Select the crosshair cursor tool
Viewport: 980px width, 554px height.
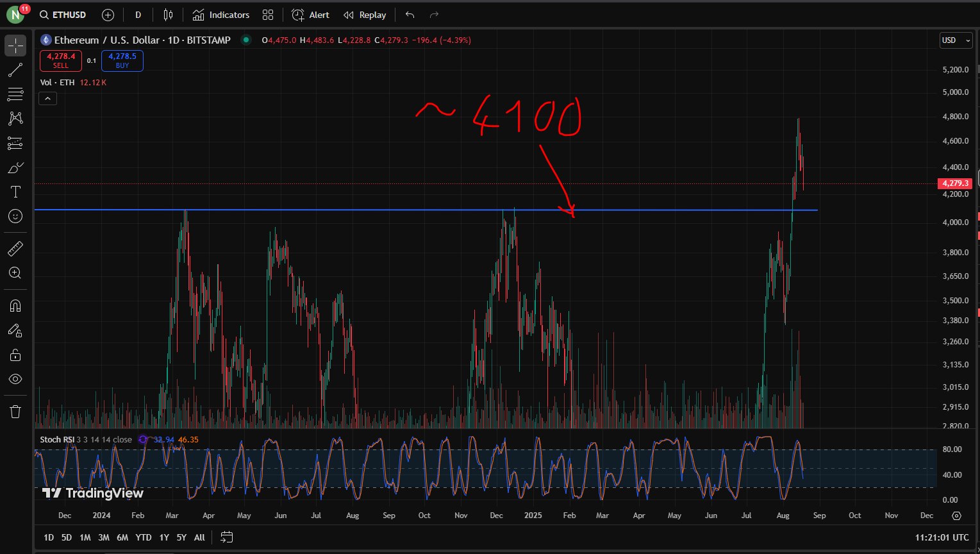[x=15, y=46]
